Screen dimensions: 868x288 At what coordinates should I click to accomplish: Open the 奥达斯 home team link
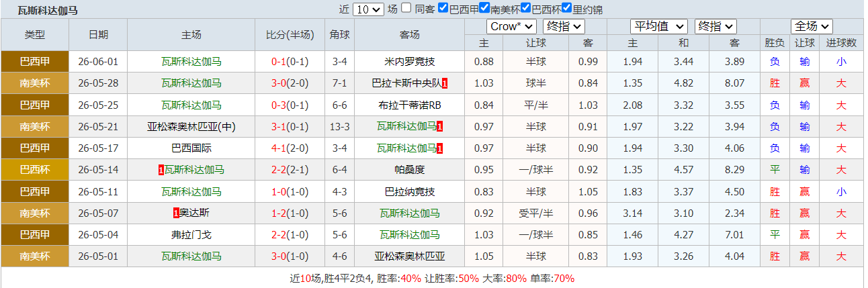[195, 213]
